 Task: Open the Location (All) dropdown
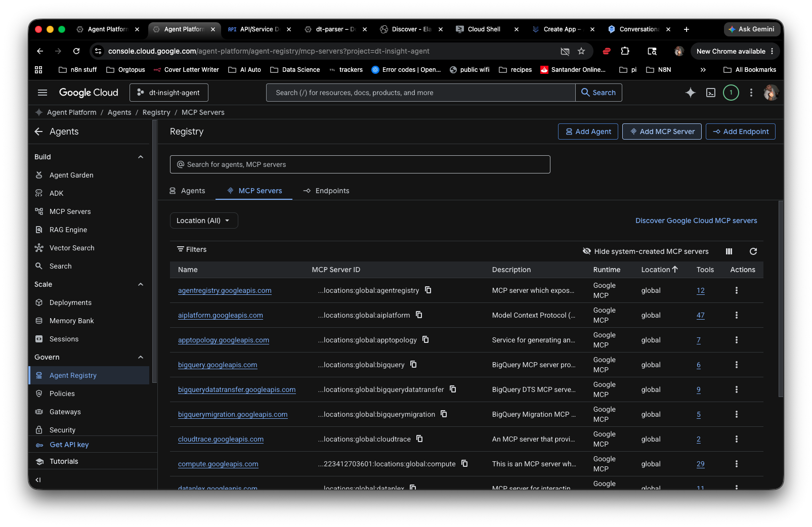pyautogui.click(x=204, y=221)
